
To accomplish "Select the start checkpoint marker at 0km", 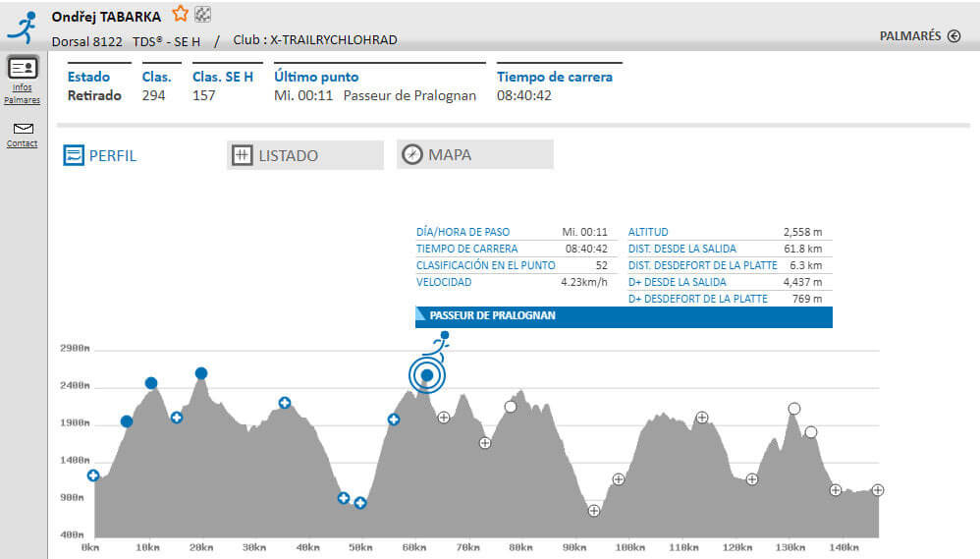I will tap(93, 475).
